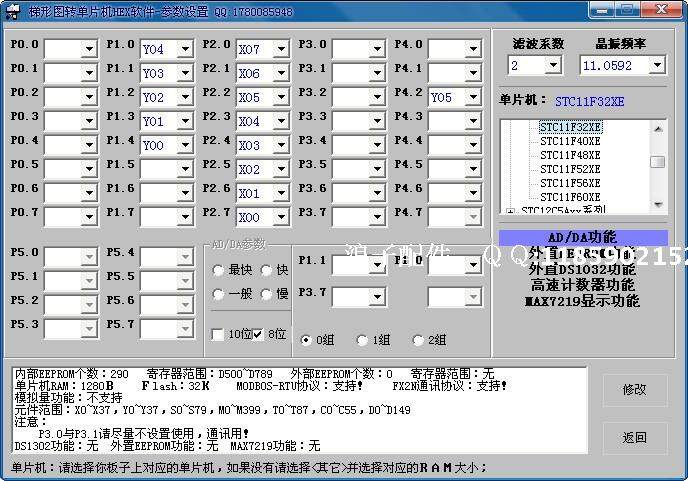Screen dimensions: 688x481
Task: Open the P2.6 dropdown showing X01
Action: click(x=281, y=193)
